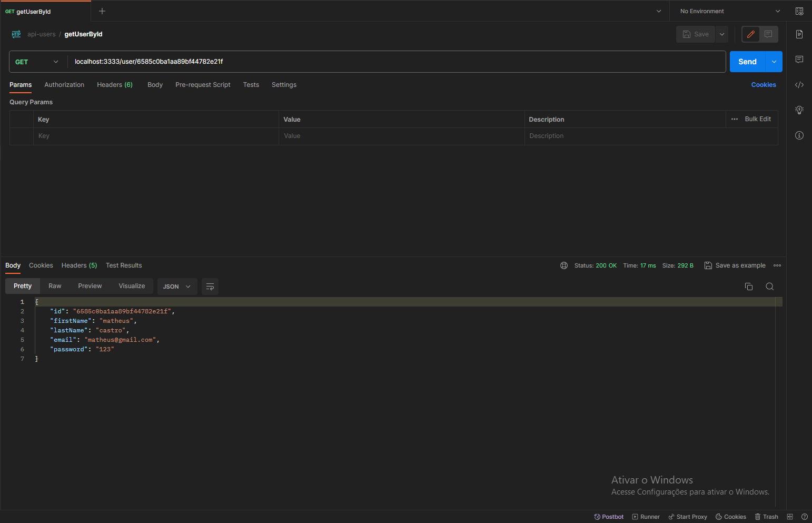The width and height of the screenshot is (812, 523).
Task: Open the request Body tab
Action: (x=155, y=85)
